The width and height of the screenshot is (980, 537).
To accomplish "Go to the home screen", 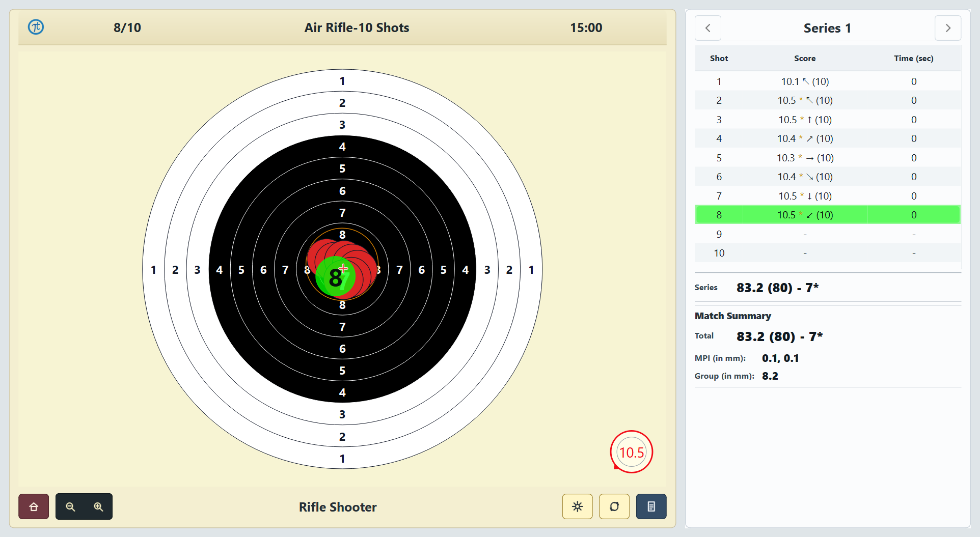I will click(x=34, y=506).
